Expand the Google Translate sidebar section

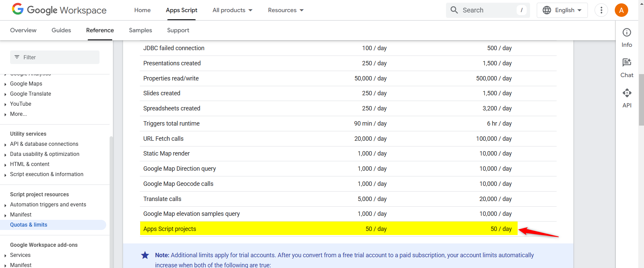pyautogui.click(x=5, y=94)
